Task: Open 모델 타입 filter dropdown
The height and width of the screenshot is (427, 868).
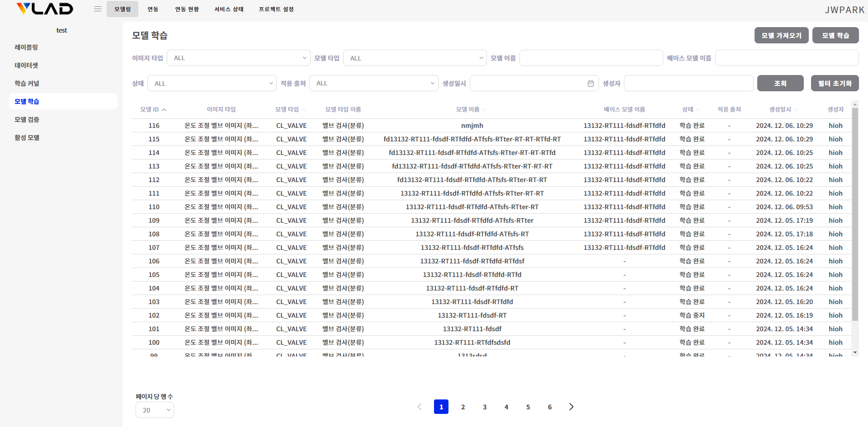Action: [x=415, y=58]
